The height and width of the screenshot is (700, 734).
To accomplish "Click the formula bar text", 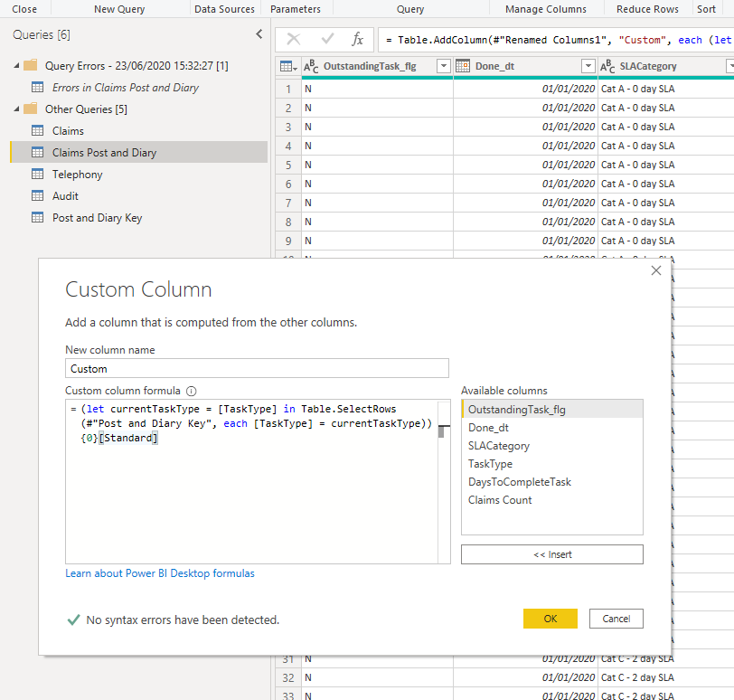I will [x=557, y=40].
